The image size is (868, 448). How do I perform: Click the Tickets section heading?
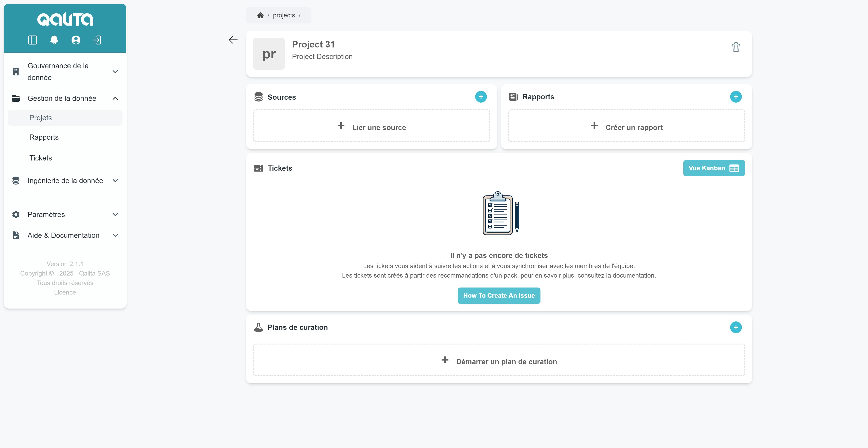(280, 168)
